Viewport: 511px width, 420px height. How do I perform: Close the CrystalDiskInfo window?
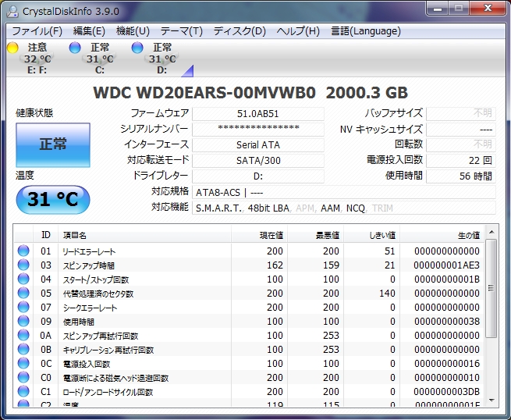(488, 9)
